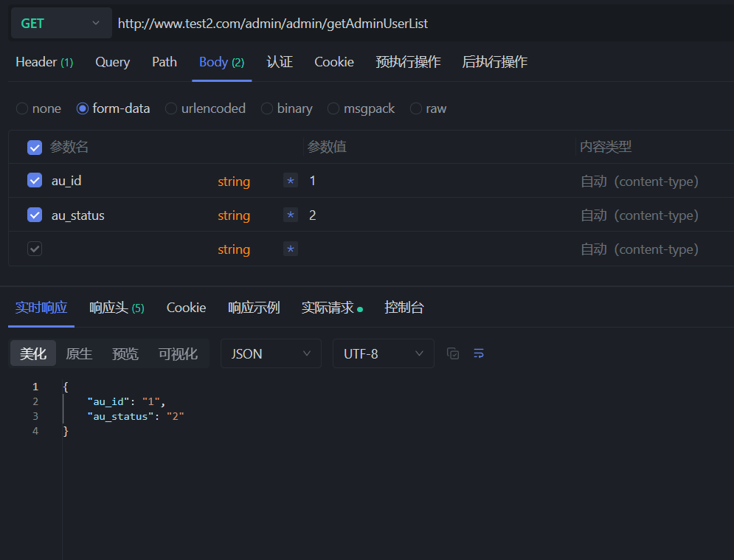Click the 可视化 visualize view button
The image size is (734, 560).
(178, 353)
